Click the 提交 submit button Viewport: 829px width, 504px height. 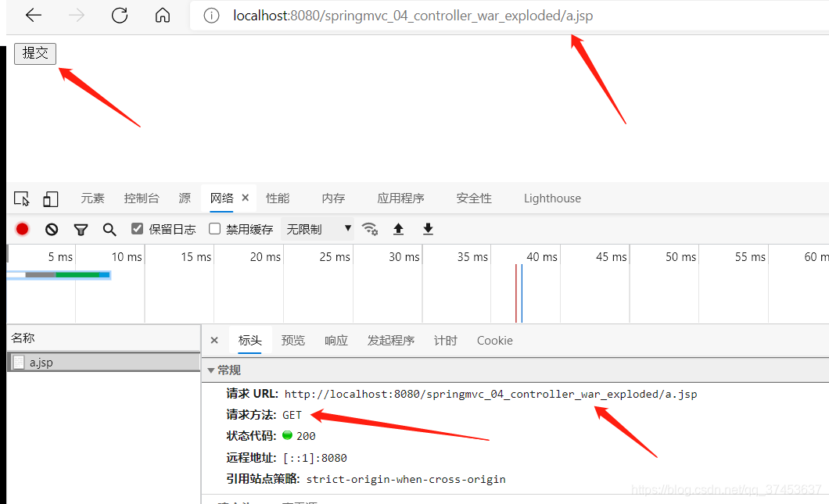(x=35, y=53)
